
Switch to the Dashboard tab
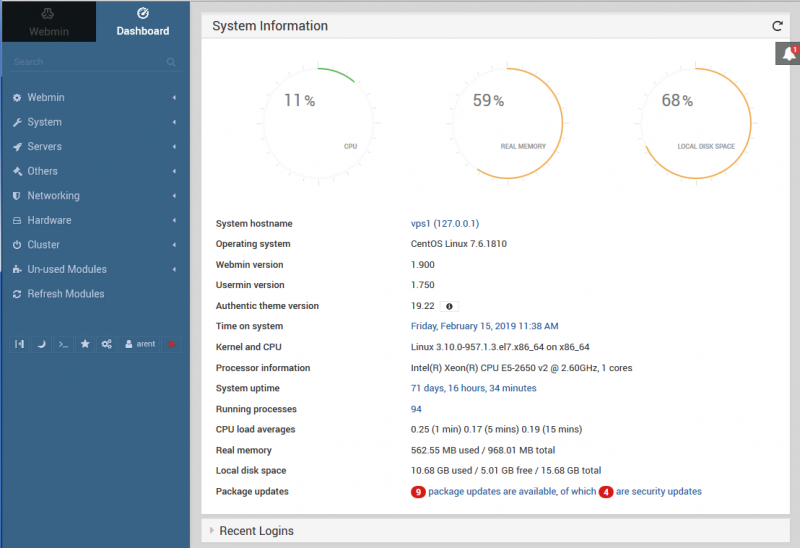143,21
